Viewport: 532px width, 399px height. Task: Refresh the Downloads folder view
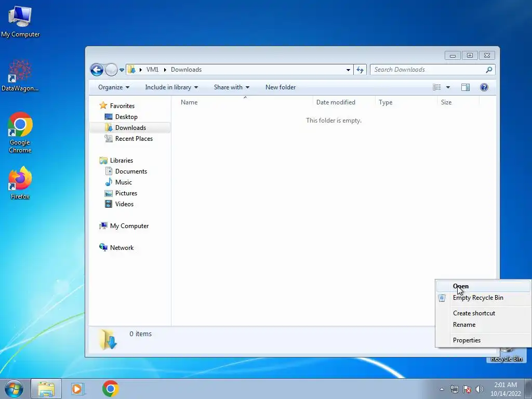pyautogui.click(x=360, y=70)
